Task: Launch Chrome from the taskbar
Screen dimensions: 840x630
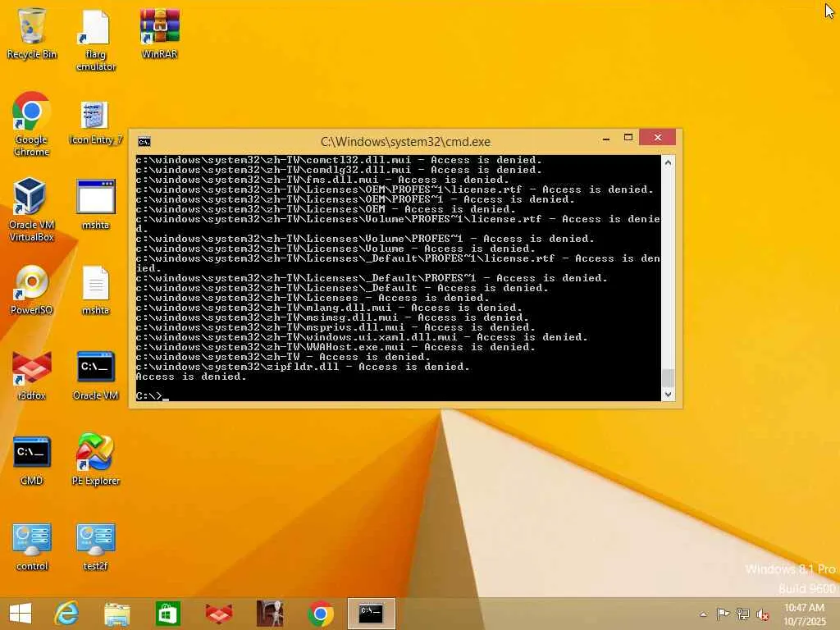Action: pos(321,614)
